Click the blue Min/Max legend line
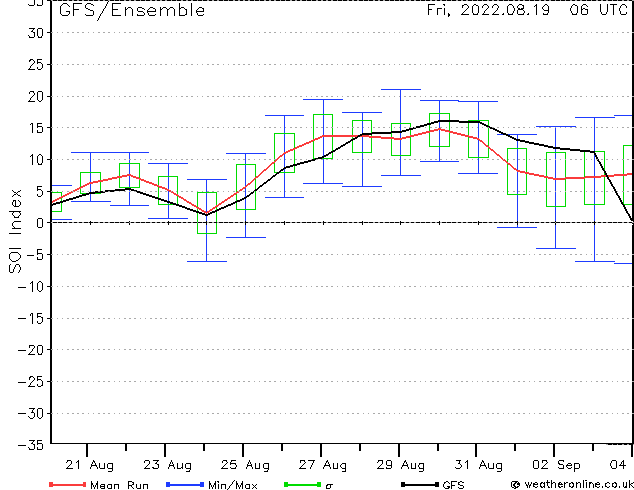The width and height of the screenshot is (634, 490). (185, 484)
